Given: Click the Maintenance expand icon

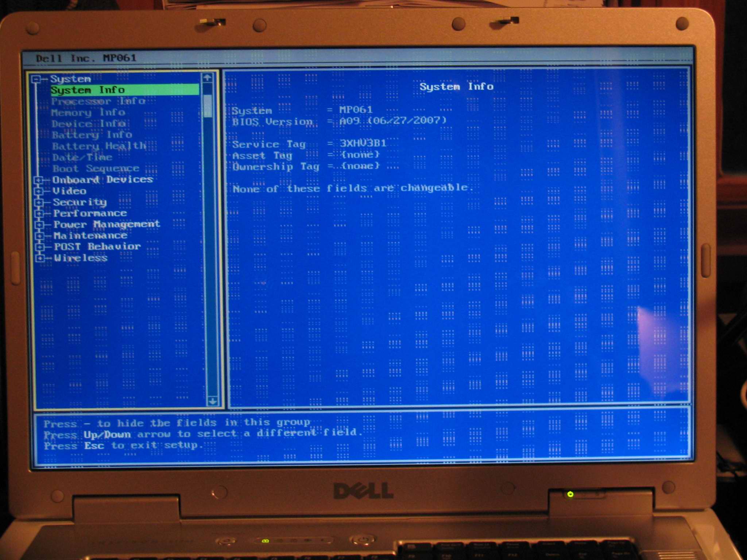Looking at the screenshot, I should click(x=40, y=236).
